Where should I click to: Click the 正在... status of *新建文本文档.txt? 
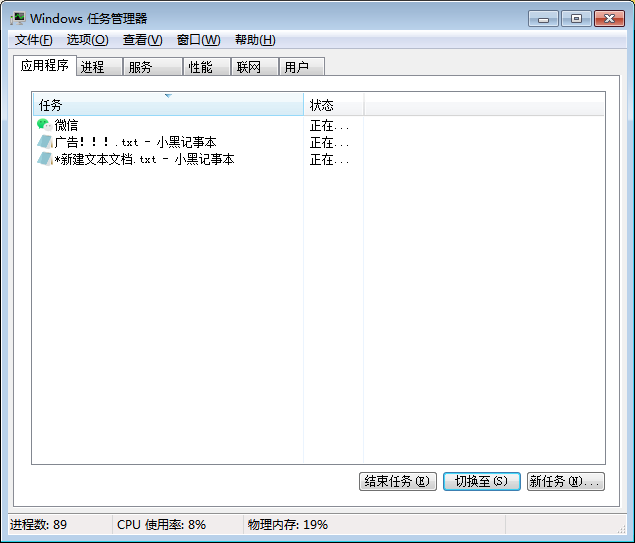coord(329,160)
